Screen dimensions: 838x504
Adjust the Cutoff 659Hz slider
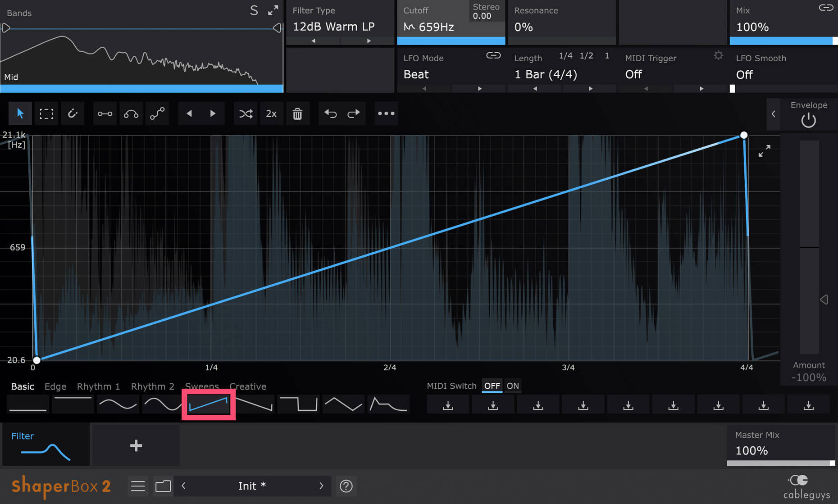click(451, 41)
